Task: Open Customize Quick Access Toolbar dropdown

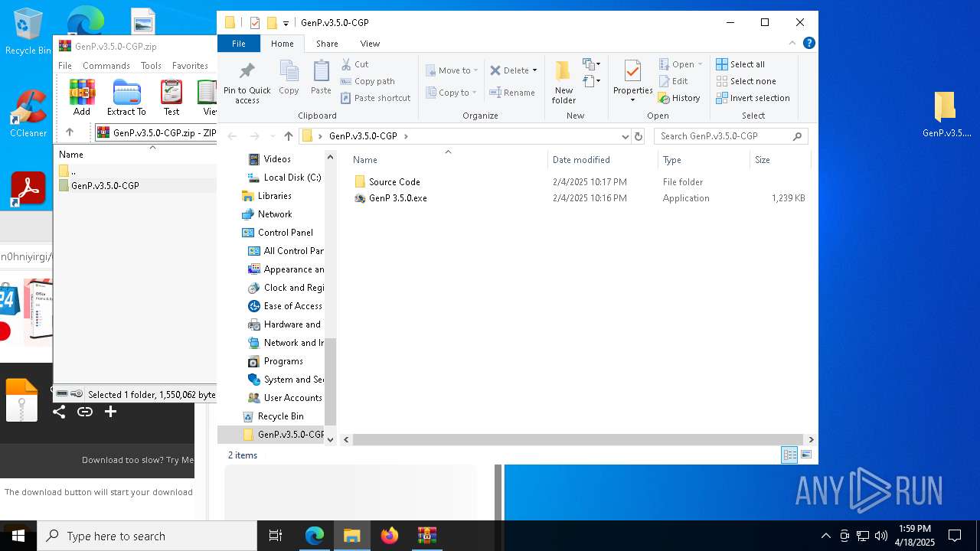Action: click(286, 23)
